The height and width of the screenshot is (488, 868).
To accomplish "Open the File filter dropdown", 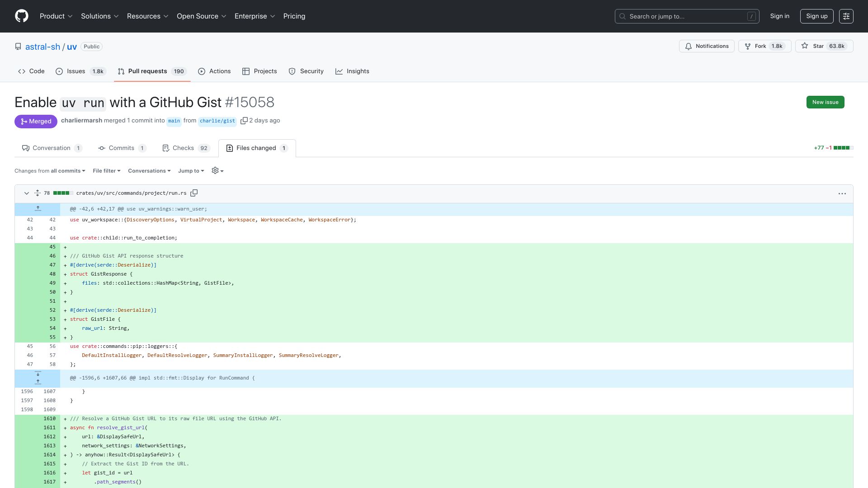I will [107, 171].
